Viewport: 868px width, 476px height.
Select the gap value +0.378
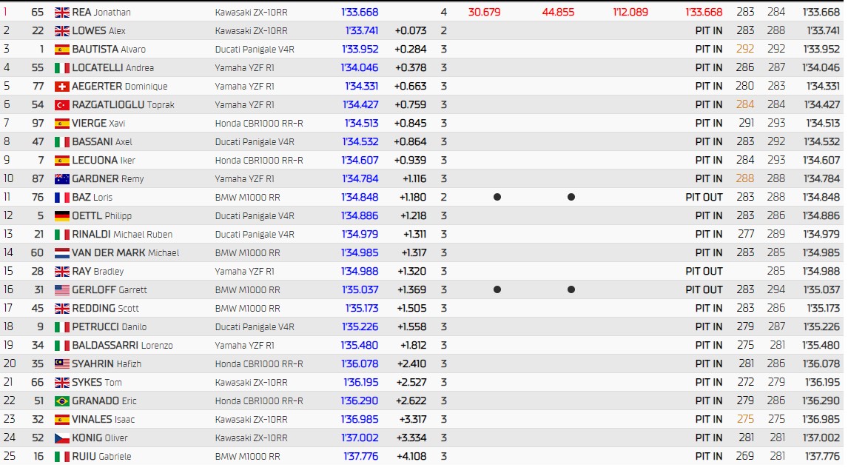[x=410, y=68]
